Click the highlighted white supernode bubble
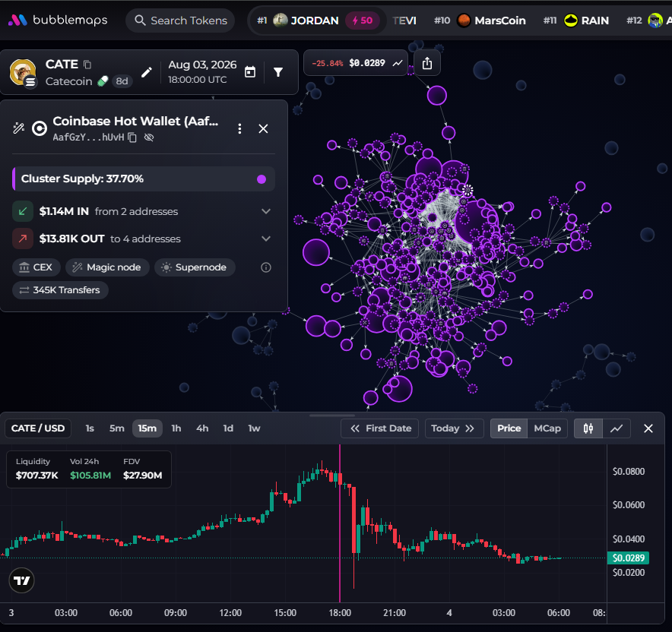Image resolution: width=672 pixels, height=632 pixels. click(468, 191)
